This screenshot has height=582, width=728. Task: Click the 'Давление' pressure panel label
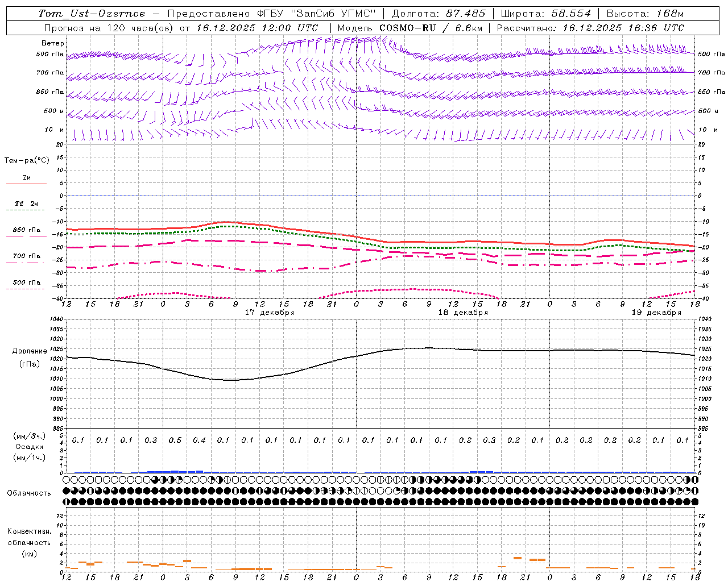30,351
